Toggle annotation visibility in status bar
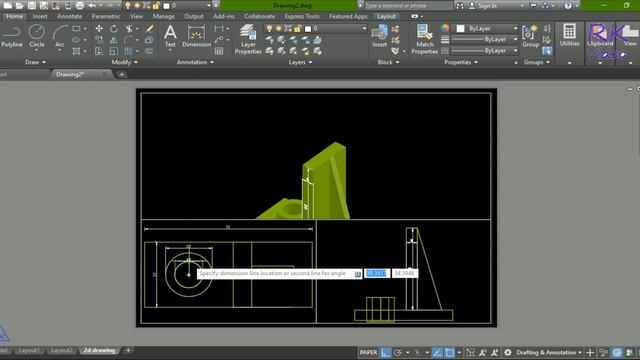The width and height of the screenshot is (640, 360). (x=482, y=352)
